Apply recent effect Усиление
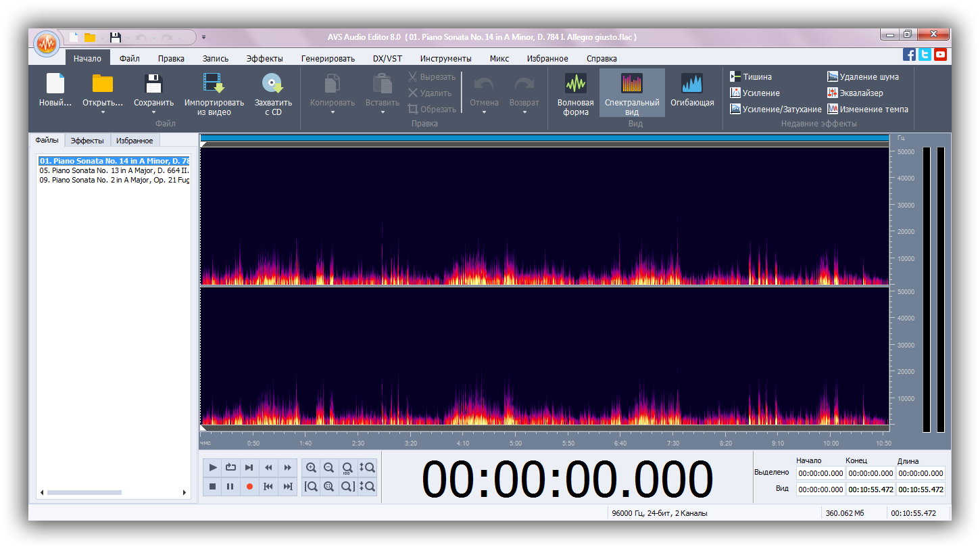The width and height of the screenshot is (980, 549). coord(755,93)
